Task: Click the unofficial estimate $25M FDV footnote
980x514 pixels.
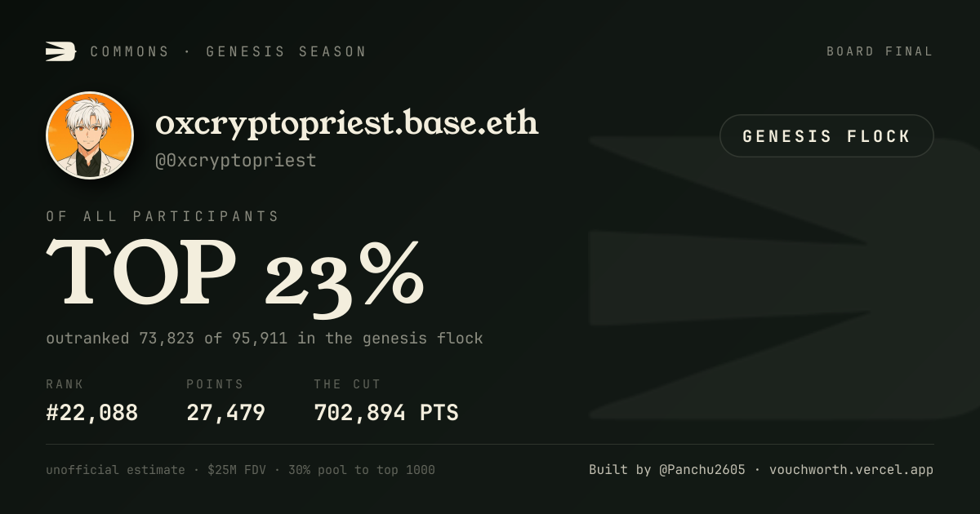Action: tap(240, 470)
